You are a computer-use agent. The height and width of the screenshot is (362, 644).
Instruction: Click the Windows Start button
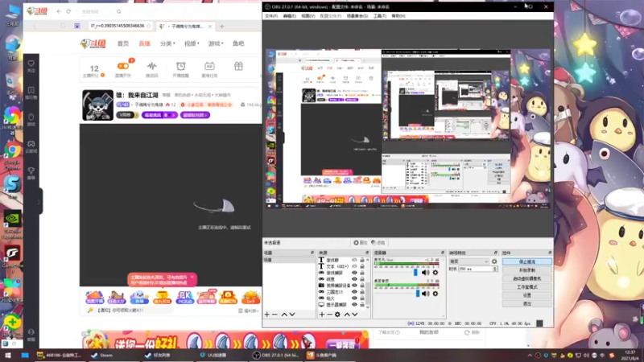(8, 355)
